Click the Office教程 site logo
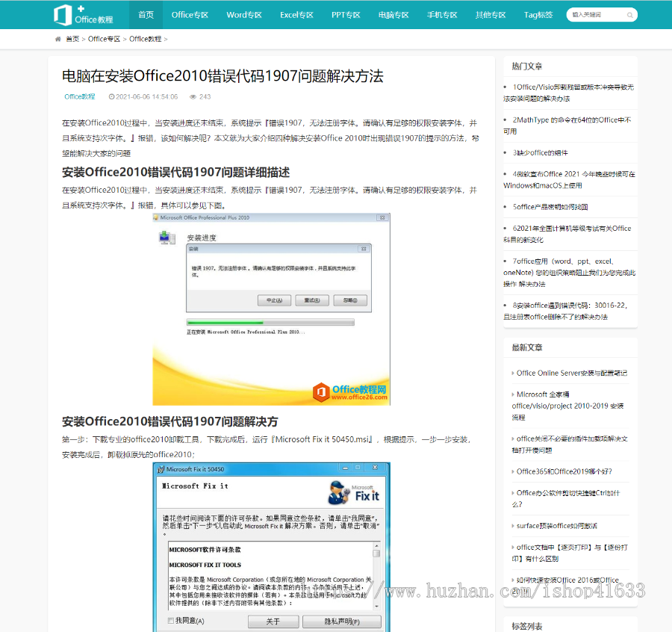The width and height of the screenshot is (672, 632). point(84,15)
